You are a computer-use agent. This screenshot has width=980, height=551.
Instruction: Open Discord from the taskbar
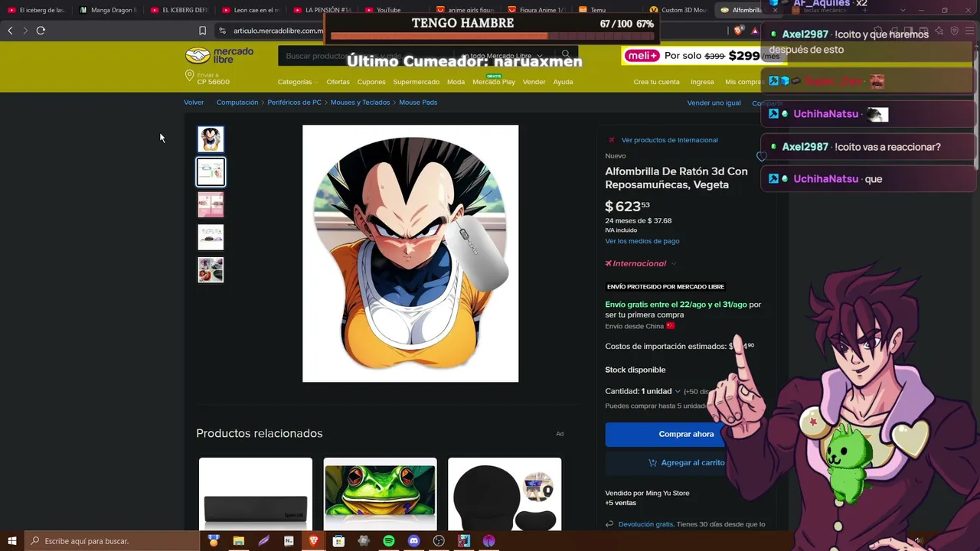(413, 541)
